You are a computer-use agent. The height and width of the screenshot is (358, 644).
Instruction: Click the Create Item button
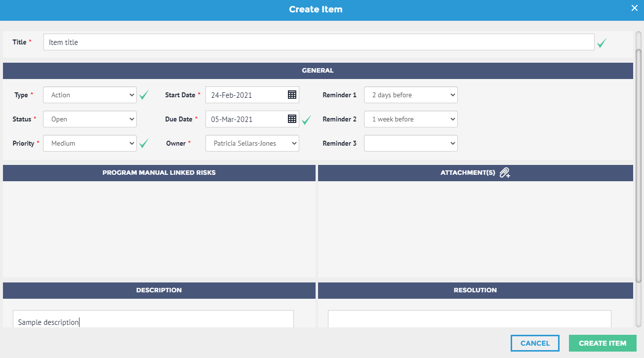point(603,343)
